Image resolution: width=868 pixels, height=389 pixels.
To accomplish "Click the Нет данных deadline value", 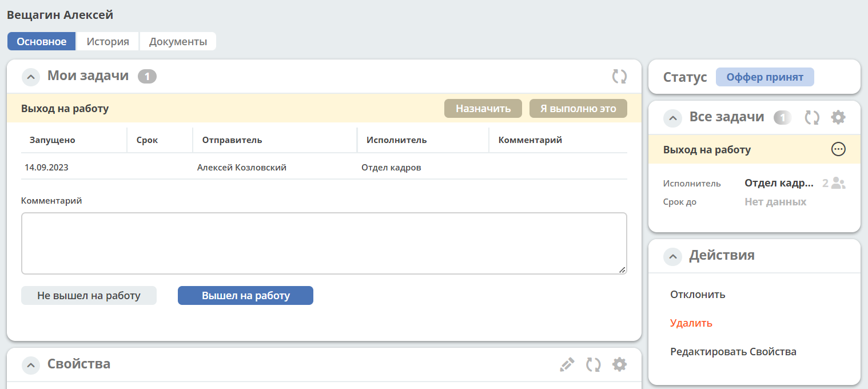I will tap(775, 202).
